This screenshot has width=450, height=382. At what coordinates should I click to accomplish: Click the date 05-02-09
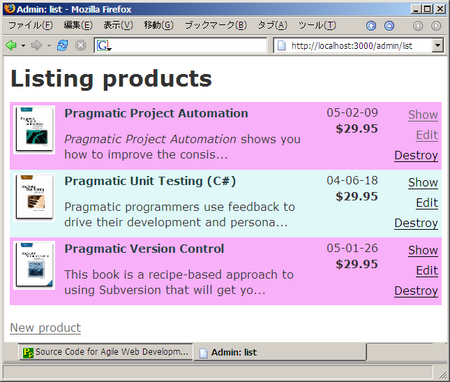352,113
